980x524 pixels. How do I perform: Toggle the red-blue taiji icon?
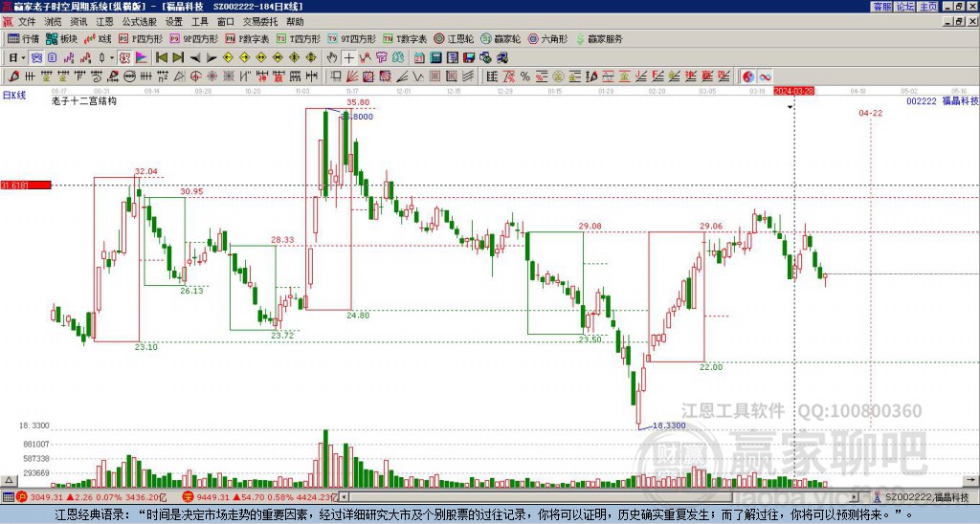[x=748, y=76]
